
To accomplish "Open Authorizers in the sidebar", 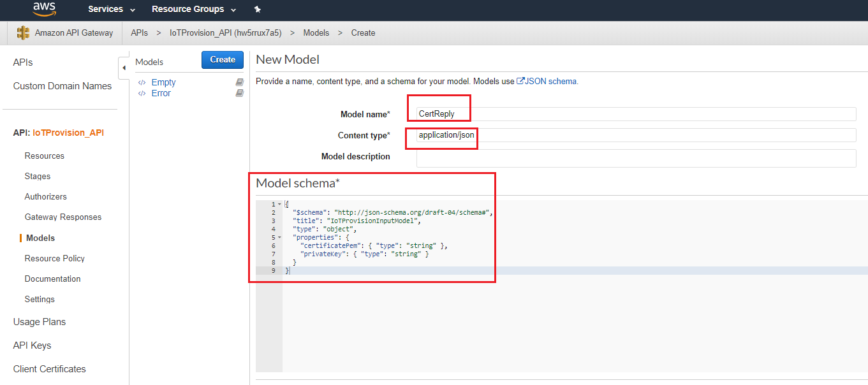I will click(46, 196).
